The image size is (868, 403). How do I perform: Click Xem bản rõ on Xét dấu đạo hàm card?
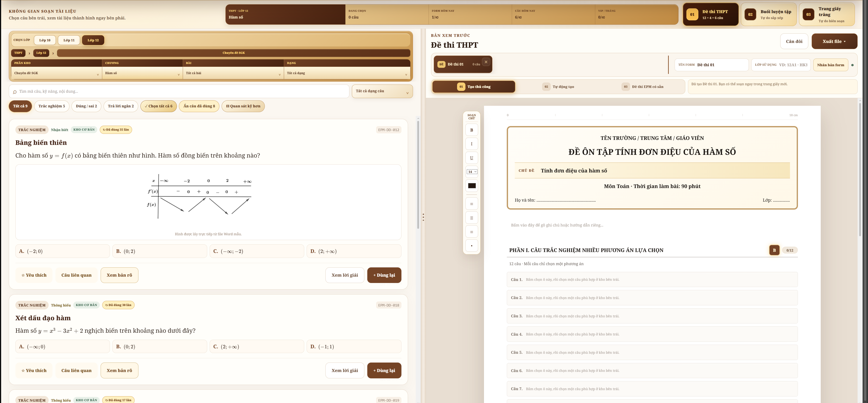point(119,370)
